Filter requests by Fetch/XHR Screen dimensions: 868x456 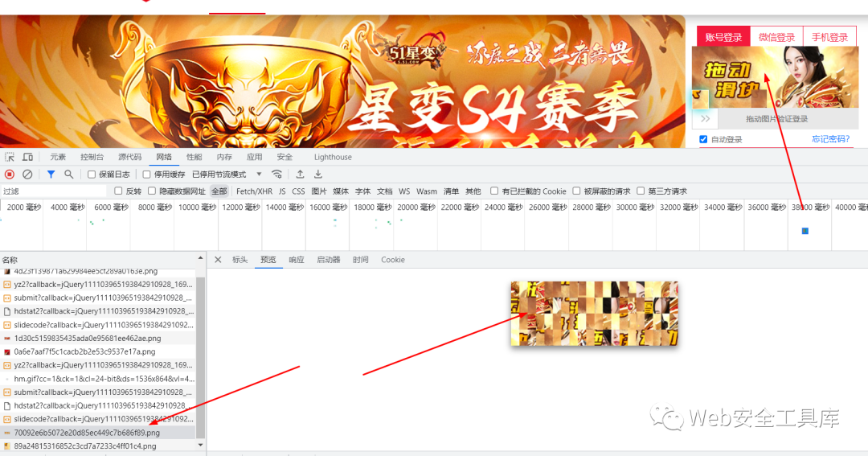pos(254,191)
